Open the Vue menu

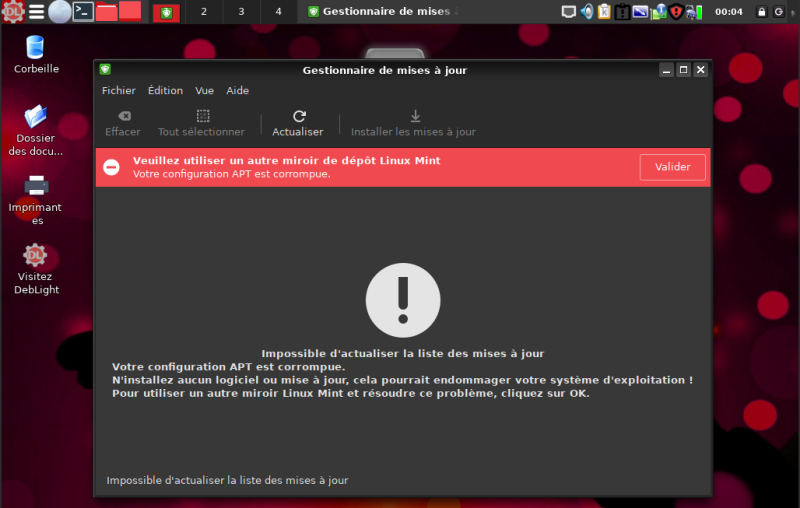(x=205, y=91)
